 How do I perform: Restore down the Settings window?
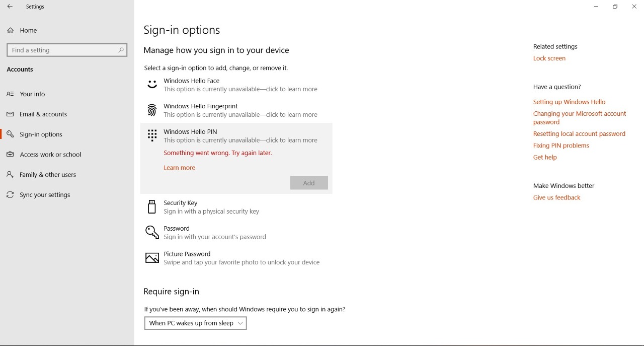615,7
